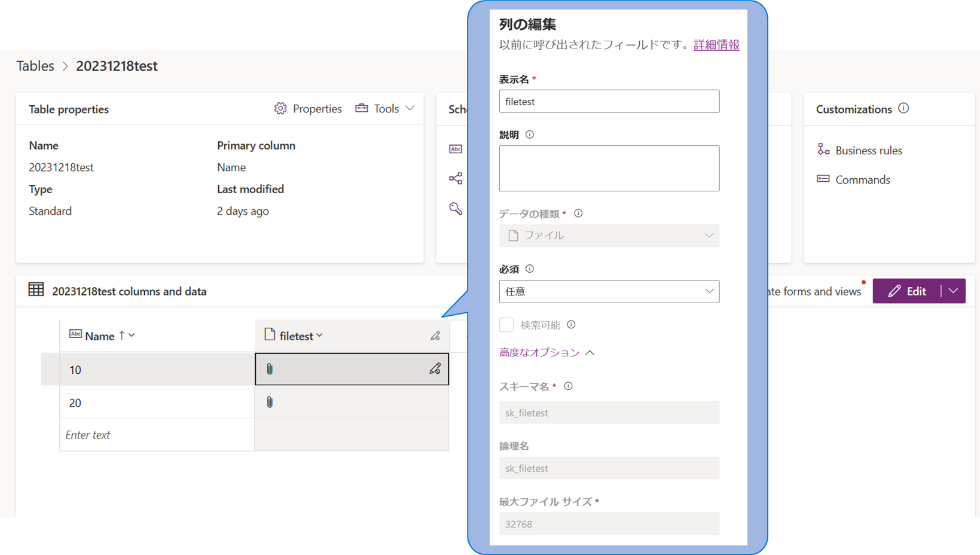The image size is (980, 555).
Task: Click the Customizations info icon
Action: 903,108
